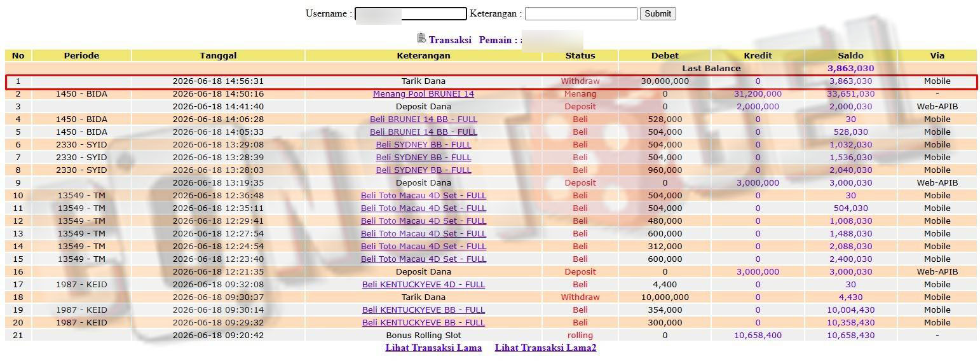Click saldo value 33,651,030
Image resolution: width=980 pixels, height=361 pixels.
(850, 93)
